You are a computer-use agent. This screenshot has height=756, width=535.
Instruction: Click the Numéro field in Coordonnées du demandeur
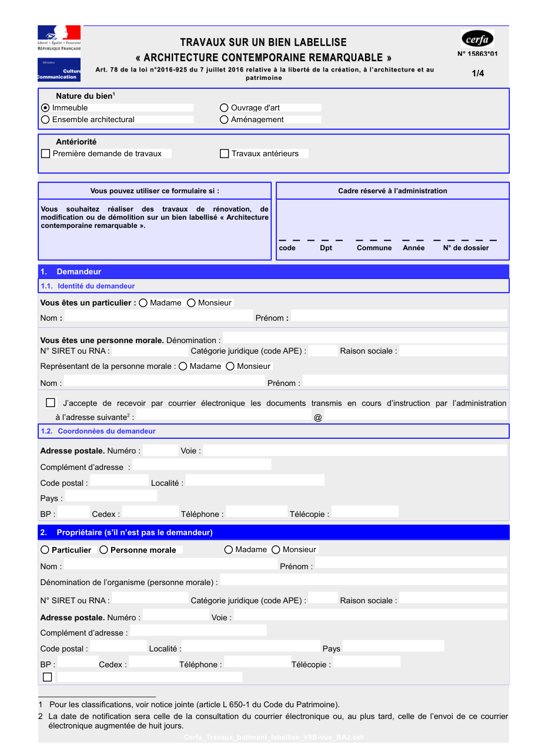coord(160,451)
